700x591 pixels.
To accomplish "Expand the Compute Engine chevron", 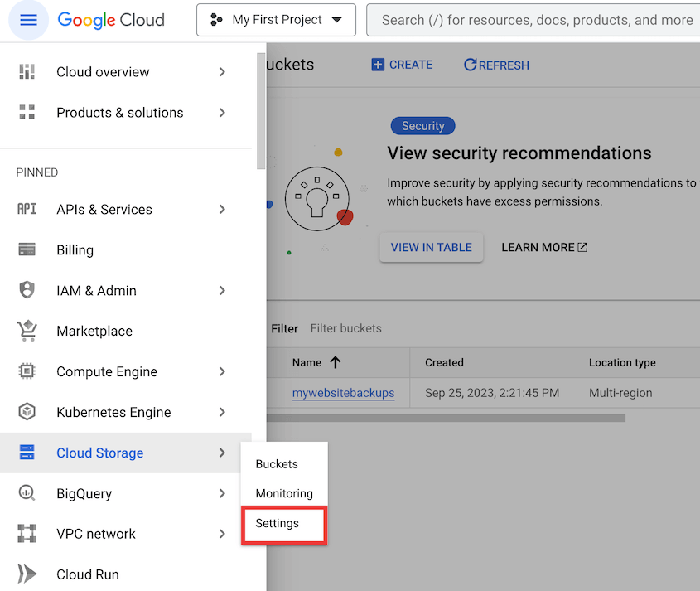I will tap(222, 371).
